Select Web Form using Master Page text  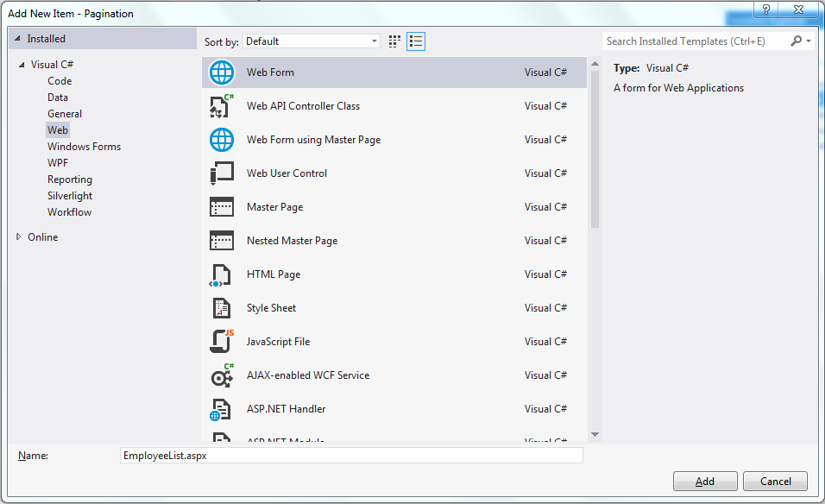pos(313,140)
